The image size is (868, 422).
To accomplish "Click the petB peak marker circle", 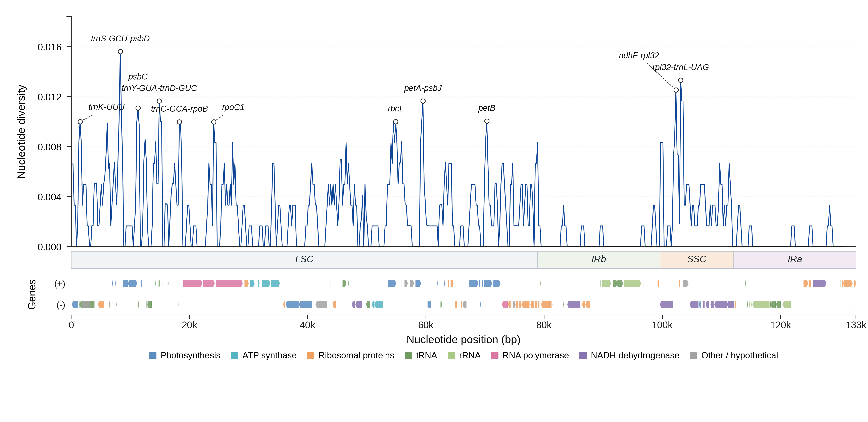I will point(487,121).
